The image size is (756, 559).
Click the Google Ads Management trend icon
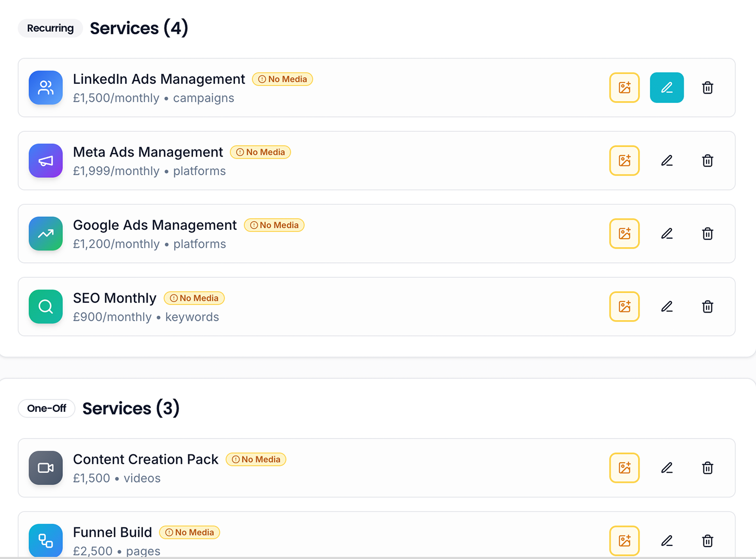(46, 233)
